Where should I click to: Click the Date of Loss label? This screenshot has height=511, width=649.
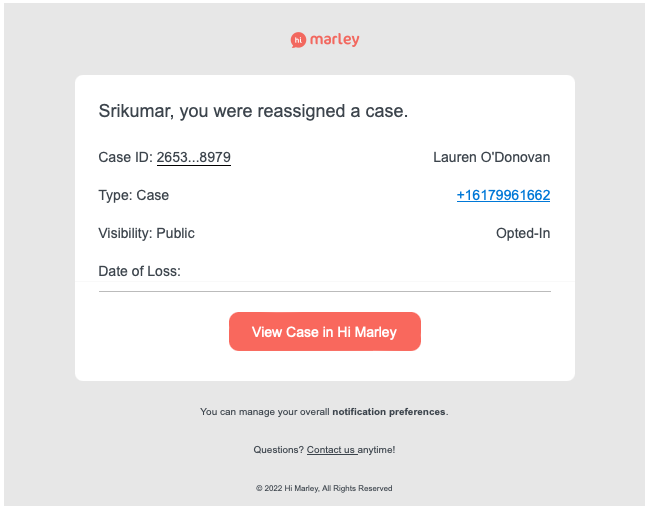[x=139, y=271]
